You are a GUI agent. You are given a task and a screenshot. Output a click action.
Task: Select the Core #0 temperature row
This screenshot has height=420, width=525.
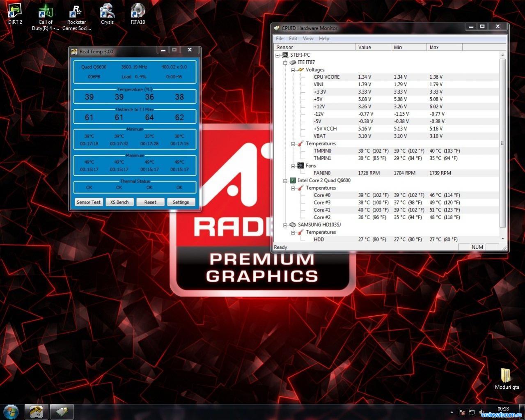(387, 195)
